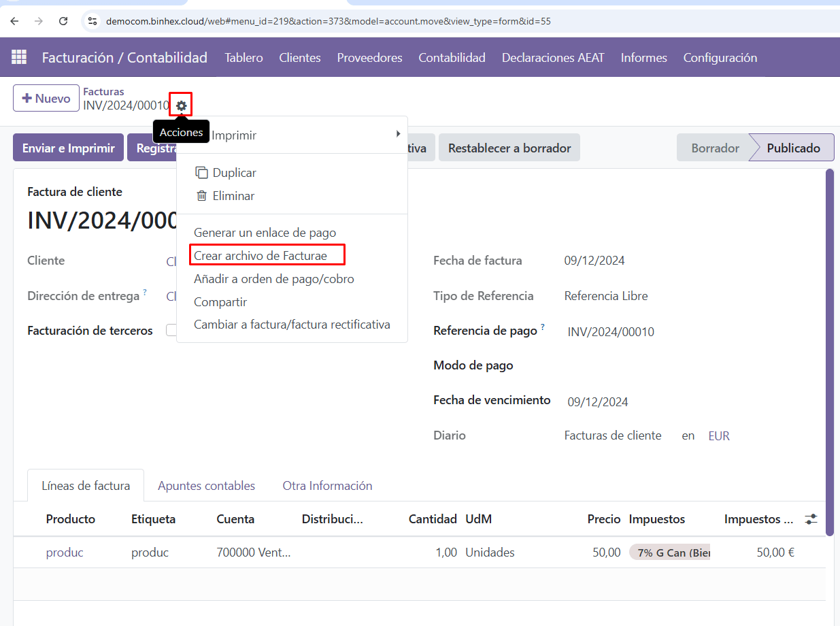Image resolution: width=840 pixels, height=626 pixels.
Task: Choose Eliminar in the actions menu
Action: pos(292,196)
